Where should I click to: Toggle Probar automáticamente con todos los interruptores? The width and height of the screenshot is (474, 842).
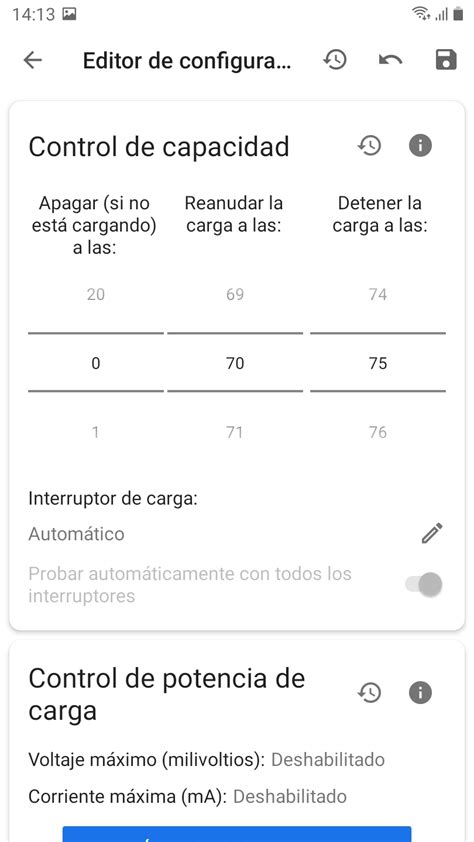(x=424, y=584)
